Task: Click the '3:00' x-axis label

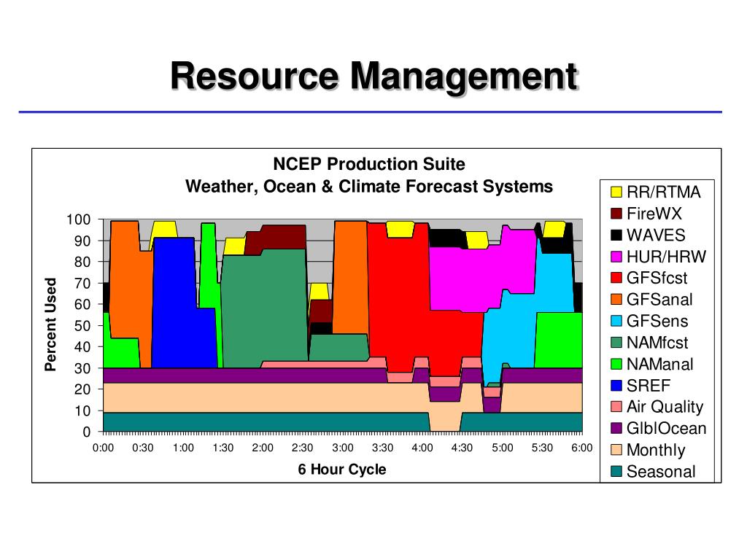Action: 343,448
